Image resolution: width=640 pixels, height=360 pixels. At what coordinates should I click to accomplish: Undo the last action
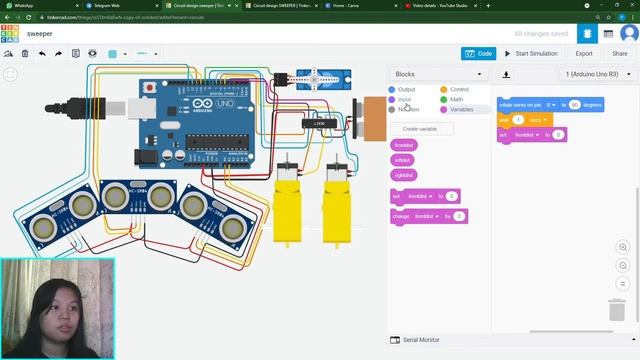[42, 53]
